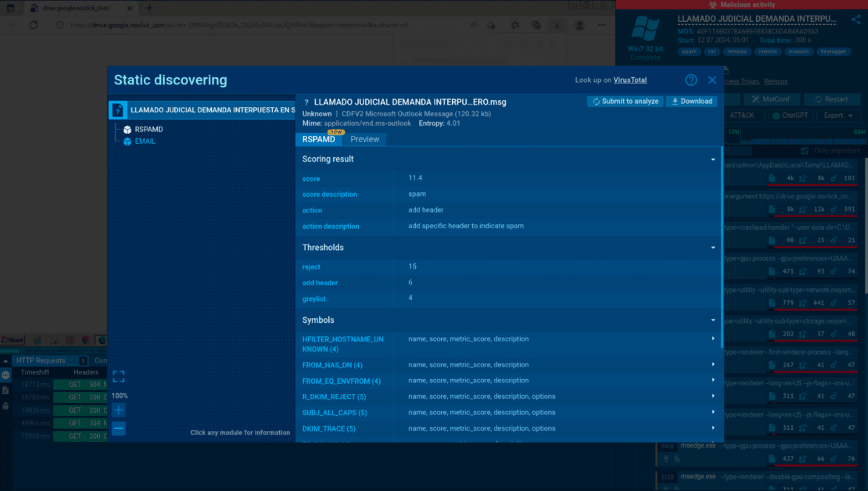The width and height of the screenshot is (868, 491).
Task: Click the question mark icon before the file title
Action: click(307, 103)
